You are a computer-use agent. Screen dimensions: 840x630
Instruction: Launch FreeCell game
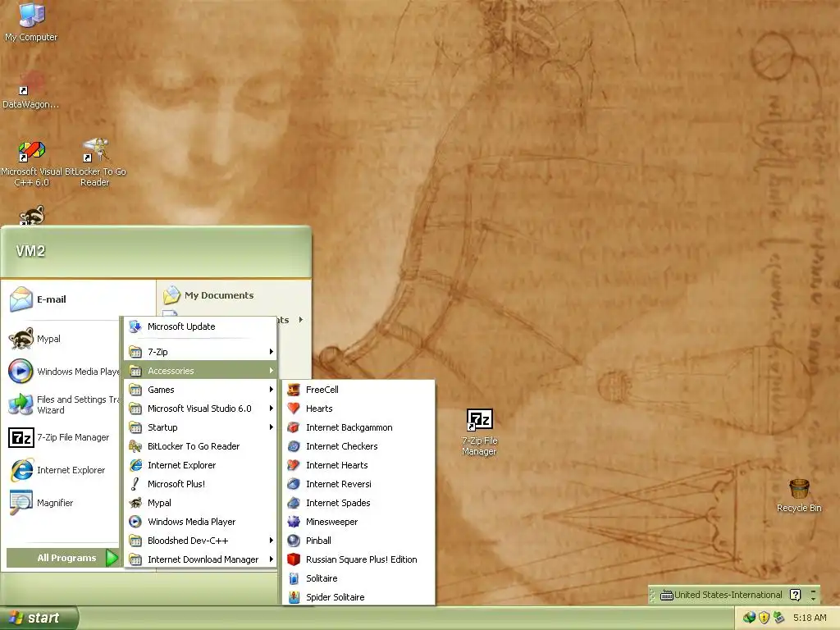tap(358, 390)
